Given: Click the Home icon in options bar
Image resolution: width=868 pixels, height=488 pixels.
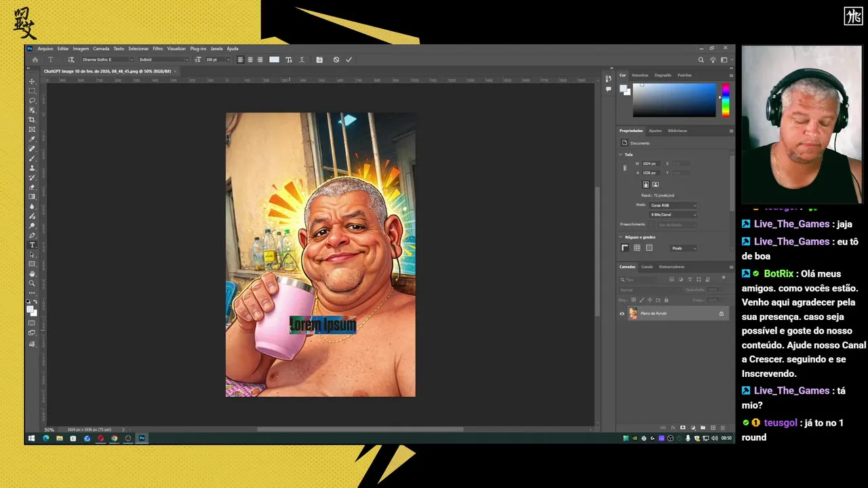Looking at the screenshot, I should (35, 60).
